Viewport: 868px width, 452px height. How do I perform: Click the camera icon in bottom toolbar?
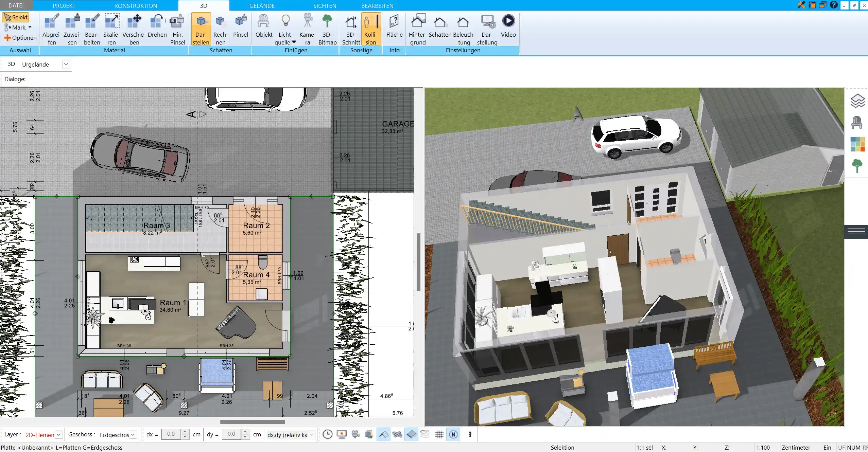(x=355, y=434)
